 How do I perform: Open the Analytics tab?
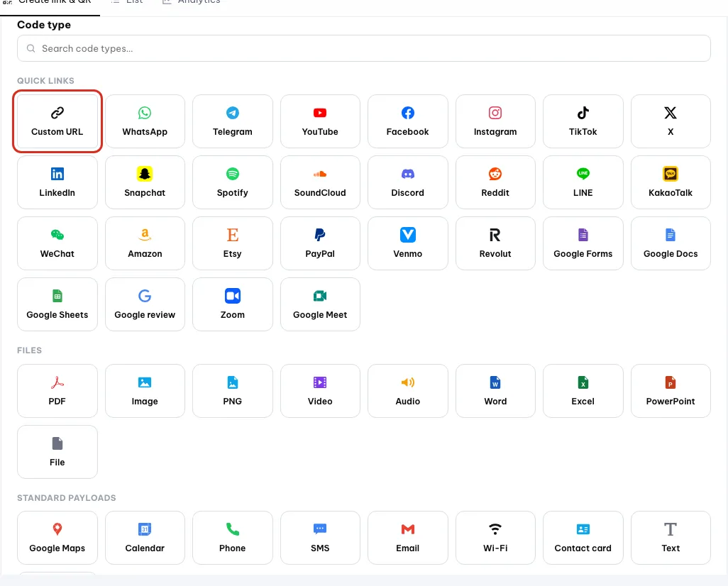(x=192, y=2)
